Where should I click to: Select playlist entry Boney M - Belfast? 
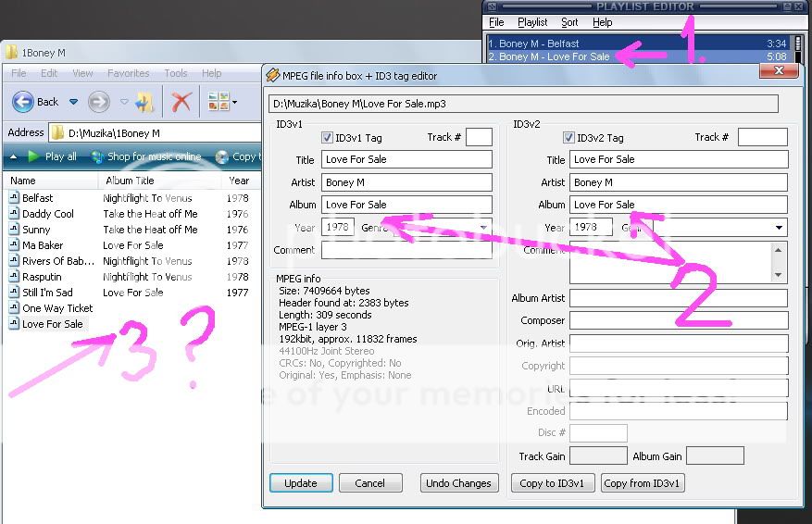coord(638,44)
